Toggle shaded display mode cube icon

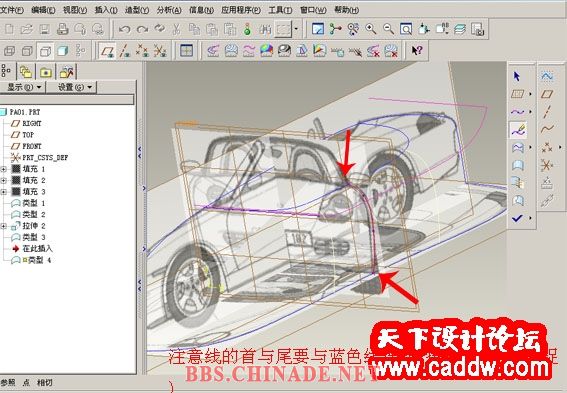(63, 51)
